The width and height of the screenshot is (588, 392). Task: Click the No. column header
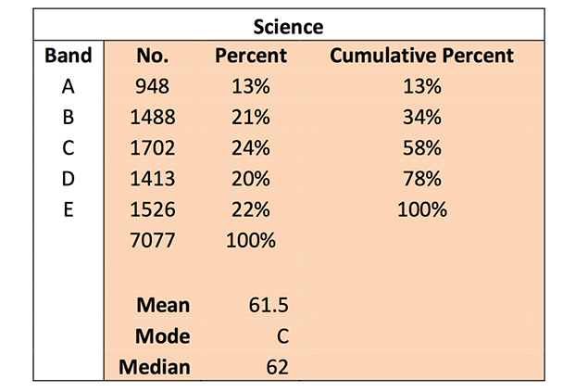pyautogui.click(x=151, y=56)
